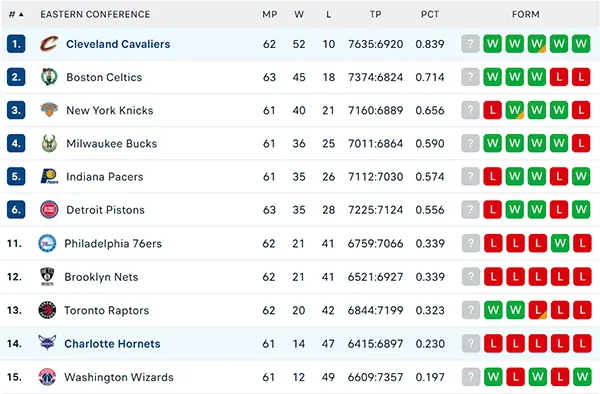This screenshot has height=394, width=600.
Task: Open the Brooklyn Nets team page
Action: coord(101,277)
